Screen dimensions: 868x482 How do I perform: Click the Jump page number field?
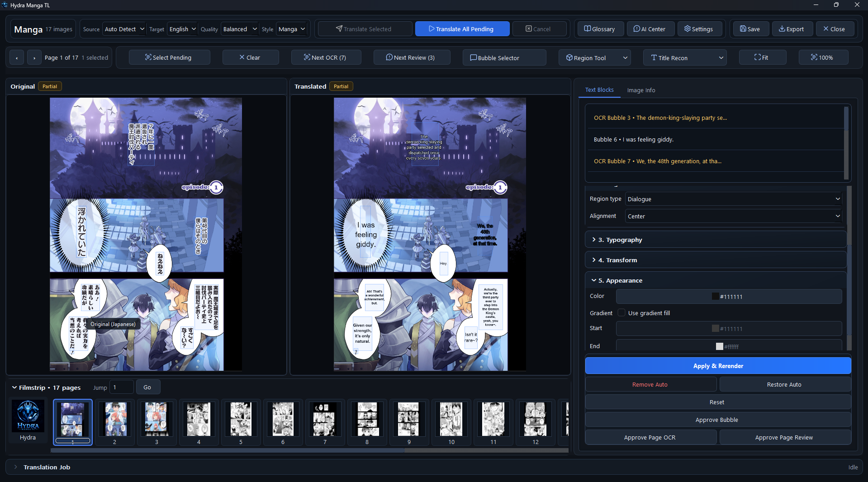pos(122,387)
